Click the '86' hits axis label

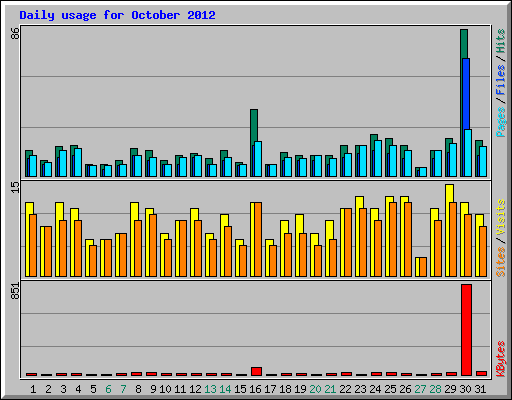(x=15, y=33)
